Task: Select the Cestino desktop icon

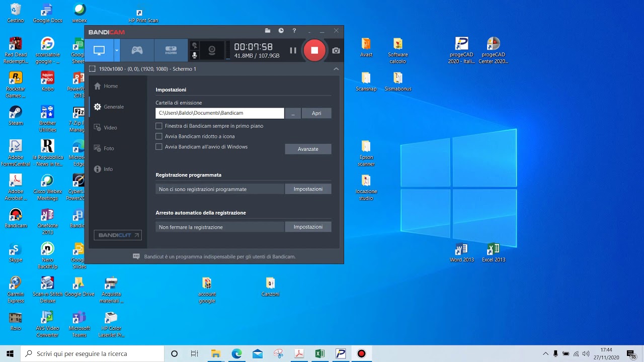Action: click(x=16, y=13)
